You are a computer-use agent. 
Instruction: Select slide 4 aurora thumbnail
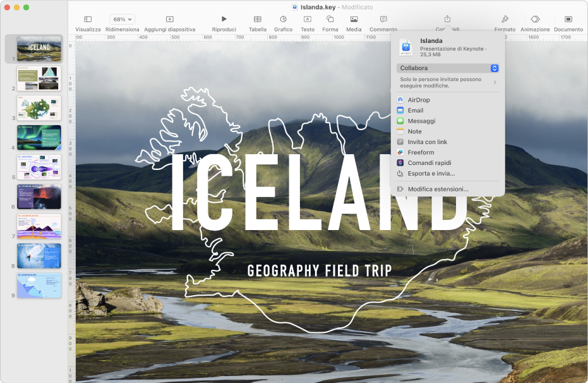[39, 137]
